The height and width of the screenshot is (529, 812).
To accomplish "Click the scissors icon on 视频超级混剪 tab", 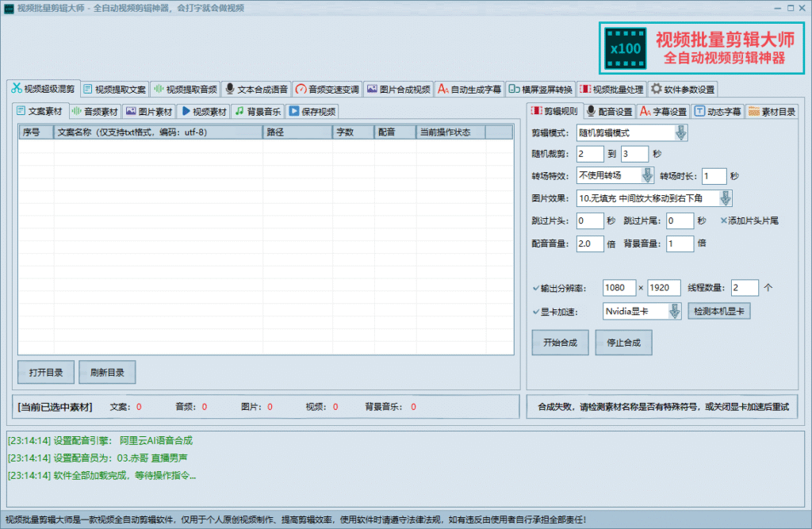I will coord(16,89).
